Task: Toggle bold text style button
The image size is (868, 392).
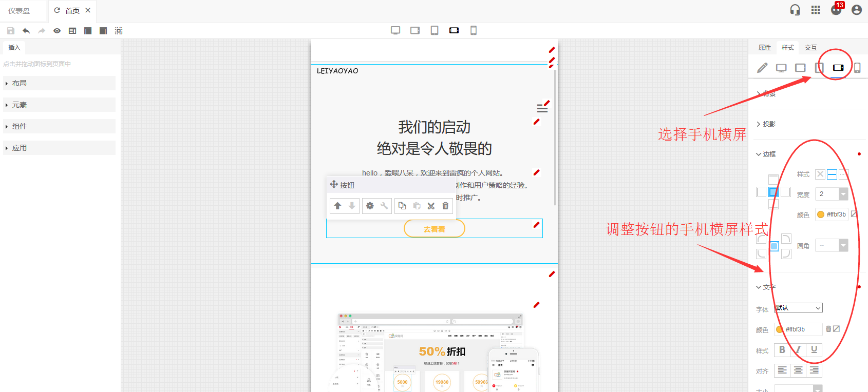Action: click(782, 349)
